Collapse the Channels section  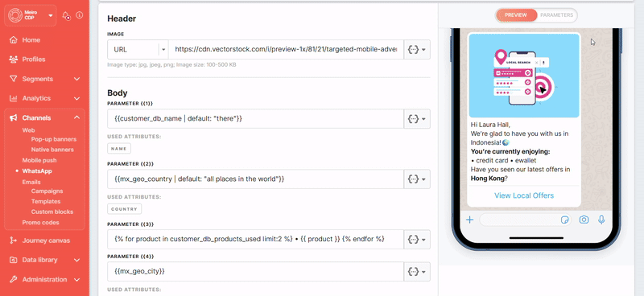(x=76, y=117)
